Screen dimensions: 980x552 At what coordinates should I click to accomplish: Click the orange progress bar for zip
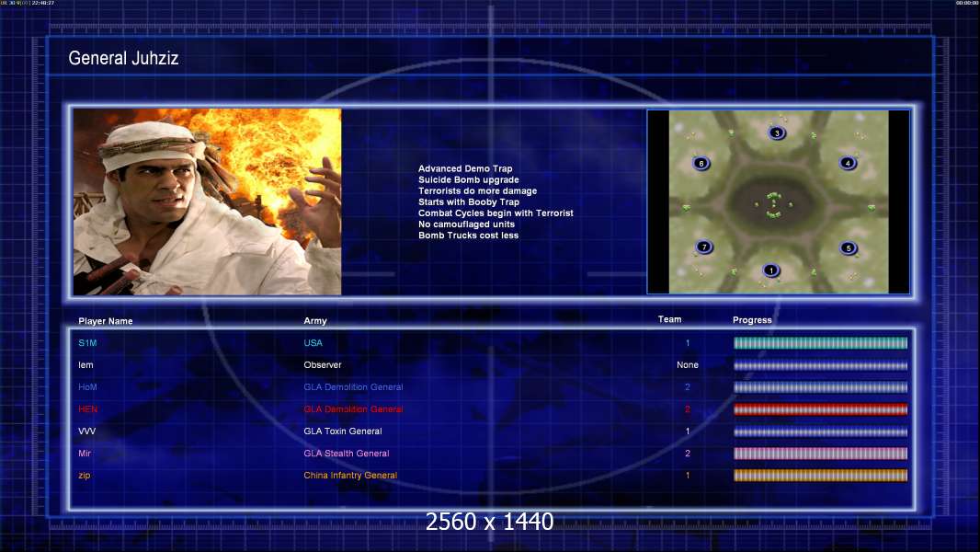click(821, 476)
